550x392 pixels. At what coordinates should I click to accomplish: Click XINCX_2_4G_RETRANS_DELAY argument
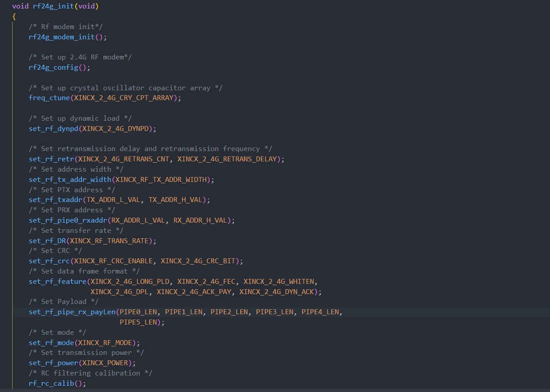coord(227,159)
